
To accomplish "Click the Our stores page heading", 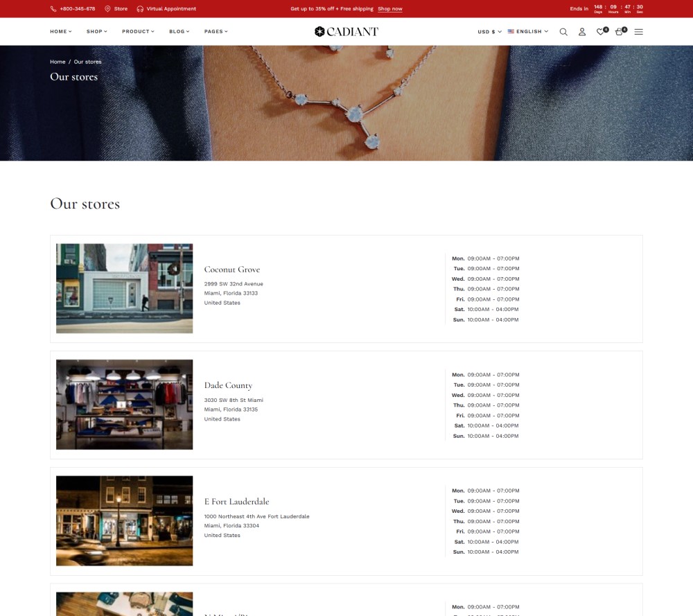I will click(85, 204).
